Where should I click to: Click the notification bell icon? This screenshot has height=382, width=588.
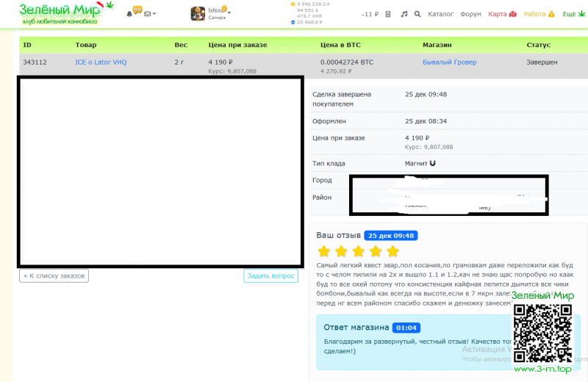pyautogui.click(x=130, y=14)
